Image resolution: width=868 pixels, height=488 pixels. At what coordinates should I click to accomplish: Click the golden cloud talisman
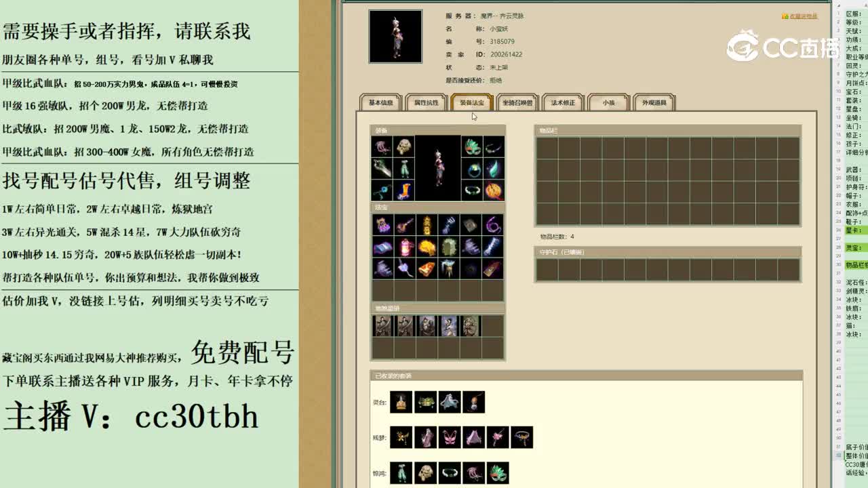point(427,247)
